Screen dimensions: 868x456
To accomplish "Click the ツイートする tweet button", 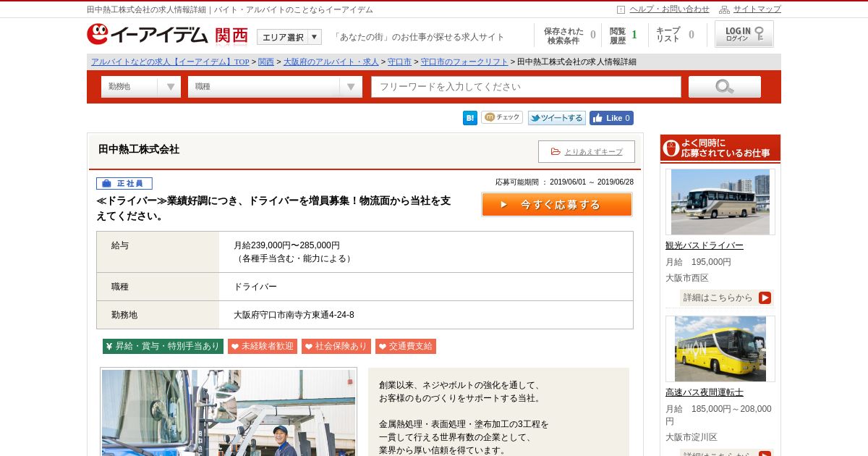I will (x=556, y=118).
